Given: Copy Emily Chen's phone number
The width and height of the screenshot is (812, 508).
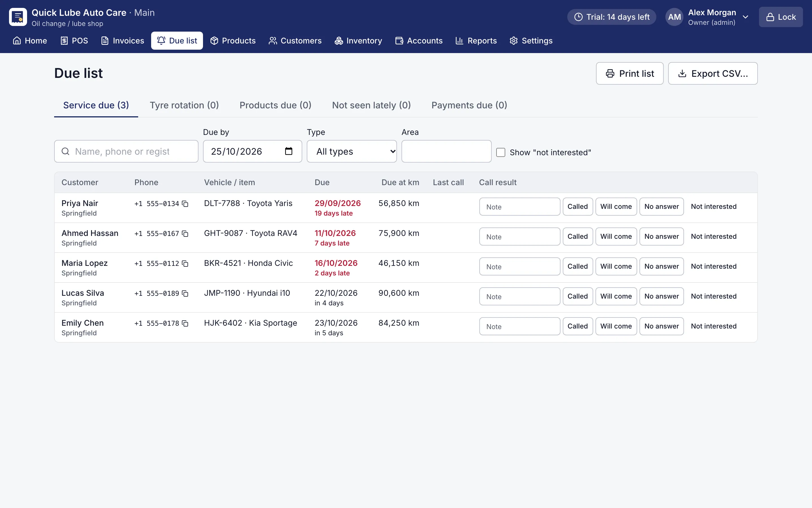Looking at the screenshot, I should (185, 323).
